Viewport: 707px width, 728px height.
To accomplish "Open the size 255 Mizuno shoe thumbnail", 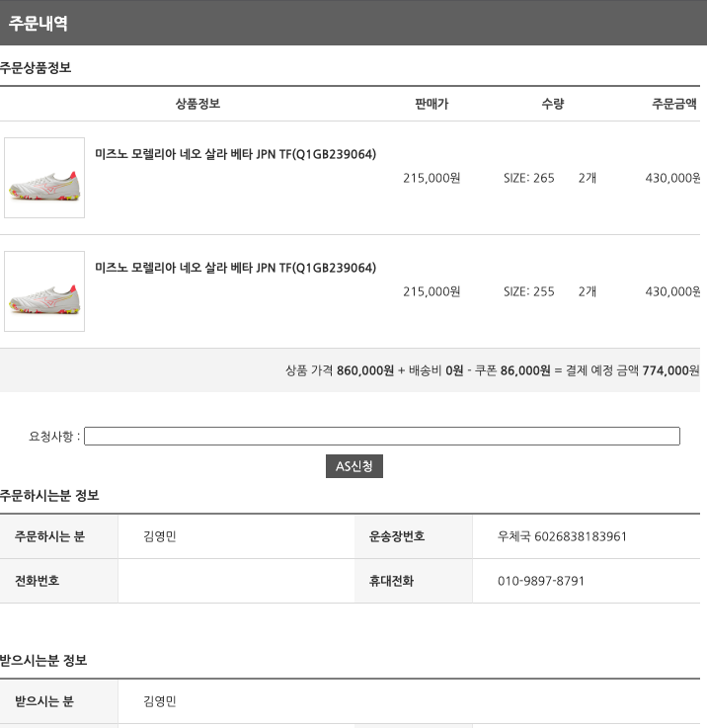I will click(44, 291).
